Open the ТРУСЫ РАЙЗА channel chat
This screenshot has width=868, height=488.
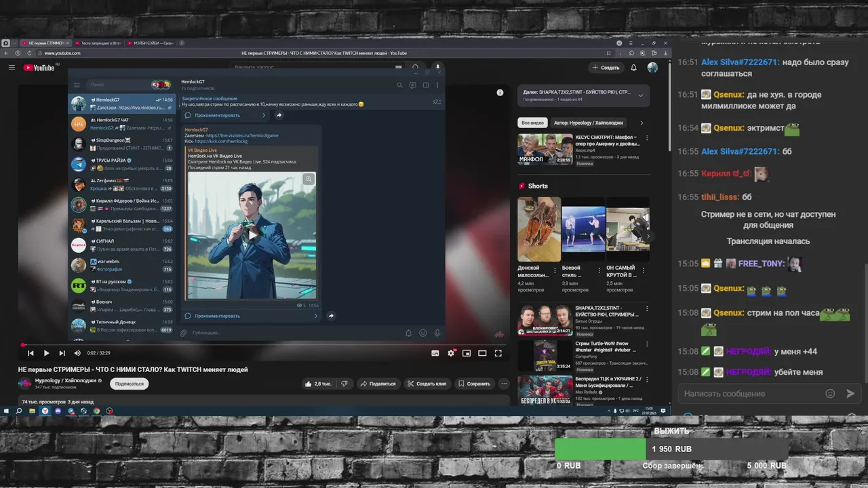[122, 164]
